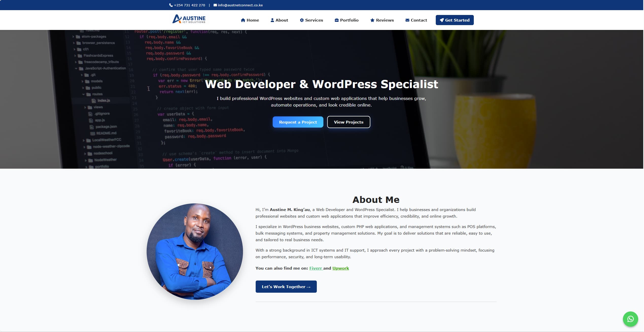The image size is (644, 332).
Task: Click the envelope icon next to Contact
Action: pyautogui.click(x=407, y=20)
